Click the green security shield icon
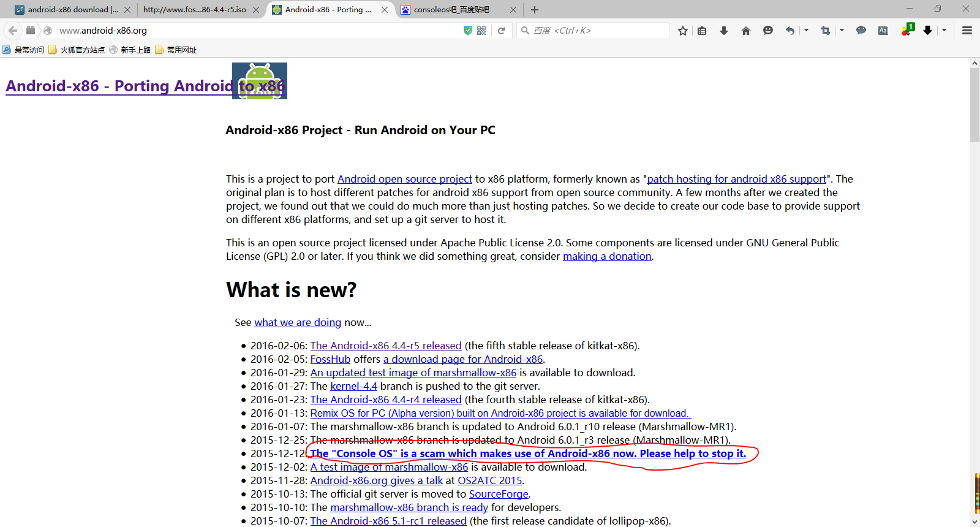The image size is (980, 527). pos(468,31)
